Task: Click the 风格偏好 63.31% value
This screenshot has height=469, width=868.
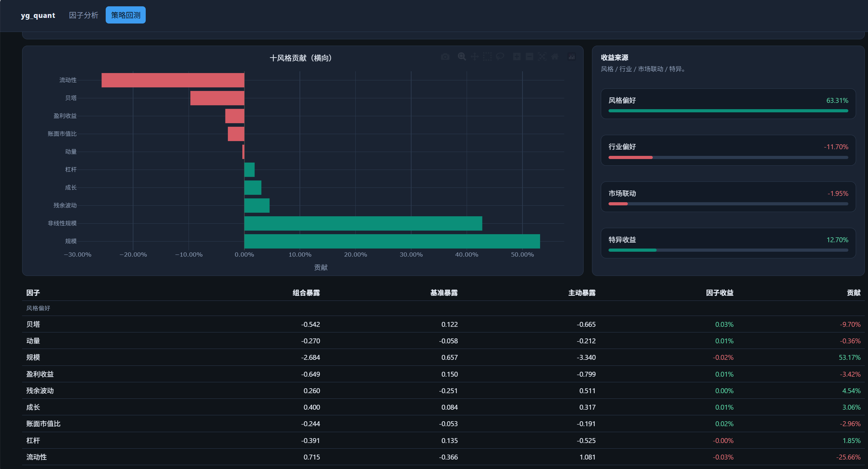Action: [x=837, y=100]
